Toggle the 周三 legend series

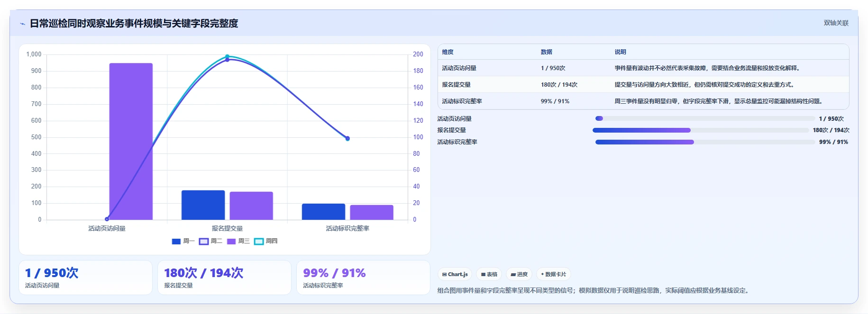pyautogui.click(x=238, y=241)
